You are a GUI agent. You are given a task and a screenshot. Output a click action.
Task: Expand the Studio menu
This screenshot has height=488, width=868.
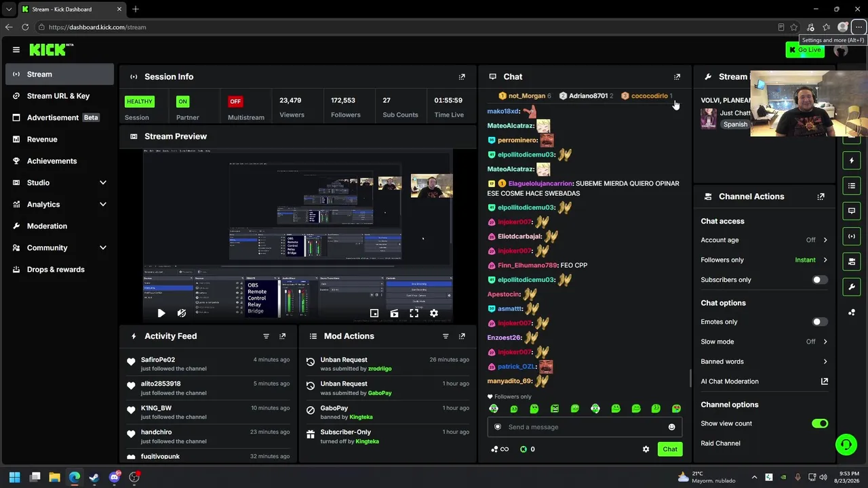(x=60, y=182)
